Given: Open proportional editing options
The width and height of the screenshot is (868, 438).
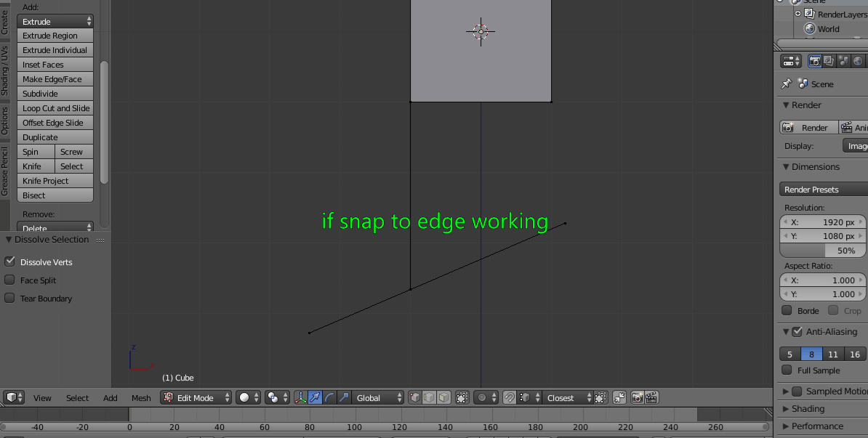Looking at the screenshot, I should [486, 397].
